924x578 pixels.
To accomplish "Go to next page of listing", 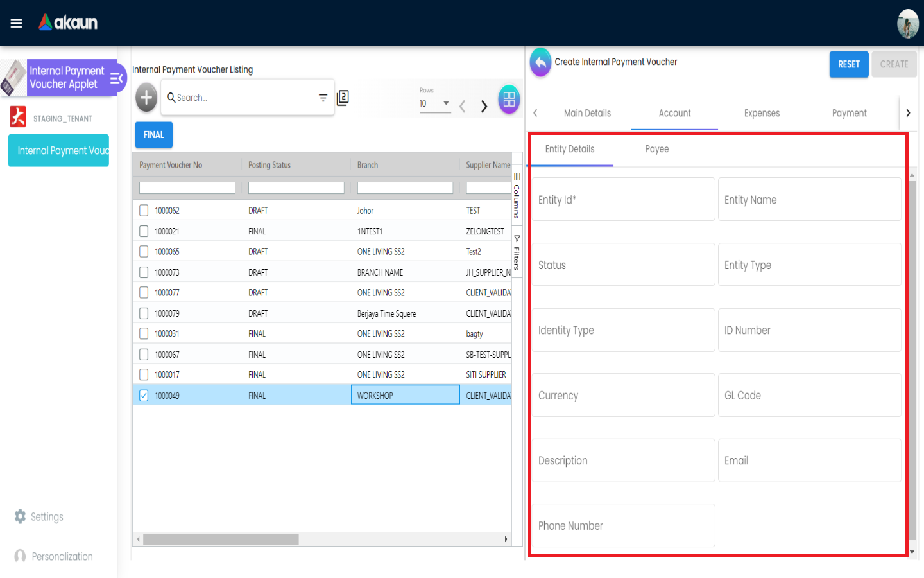I will pyautogui.click(x=484, y=107).
